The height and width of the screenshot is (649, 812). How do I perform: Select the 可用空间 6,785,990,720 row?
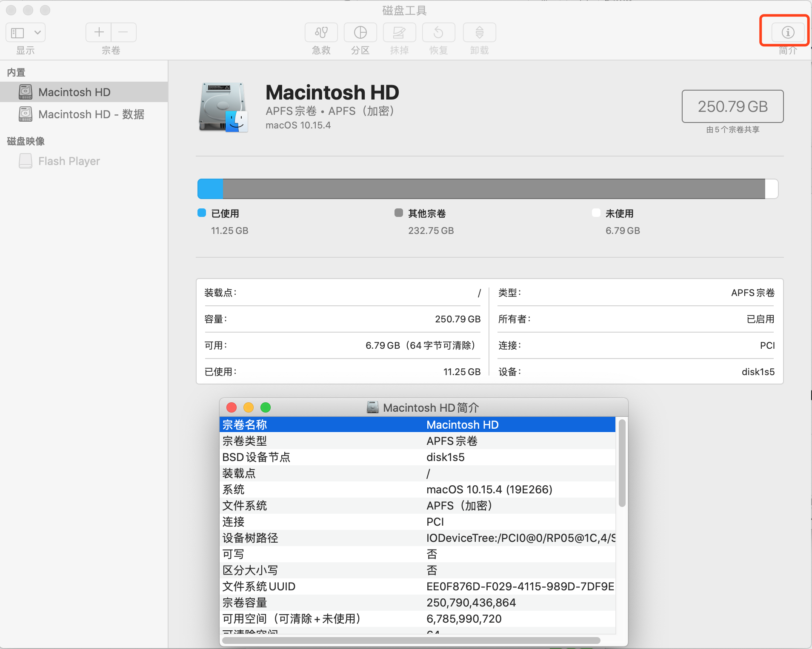pos(417,618)
